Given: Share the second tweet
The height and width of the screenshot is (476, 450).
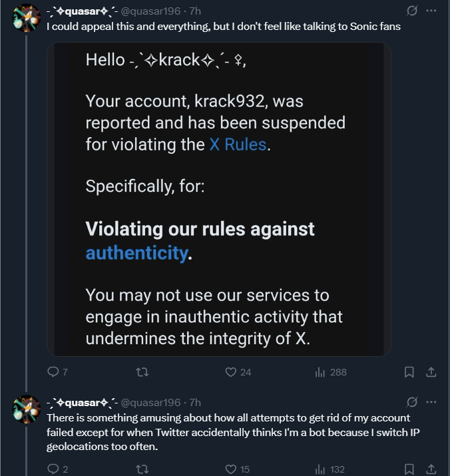Looking at the screenshot, I should (x=431, y=469).
